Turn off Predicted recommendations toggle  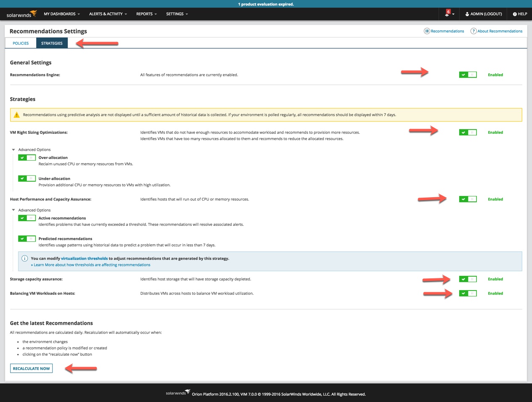coord(27,239)
